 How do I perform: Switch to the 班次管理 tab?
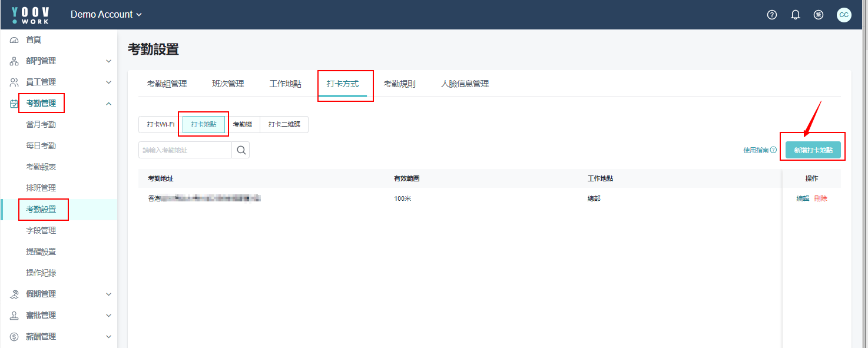pyautogui.click(x=228, y=84)
